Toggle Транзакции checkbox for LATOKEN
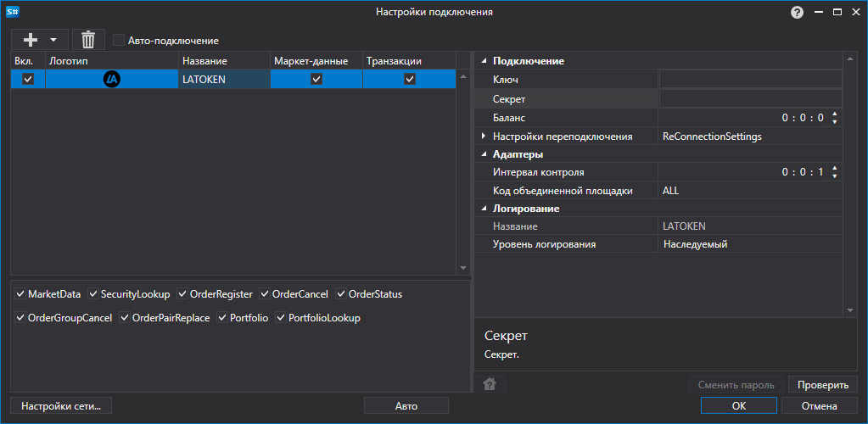This screenshot has height=424, width=868. click(410, 79)
